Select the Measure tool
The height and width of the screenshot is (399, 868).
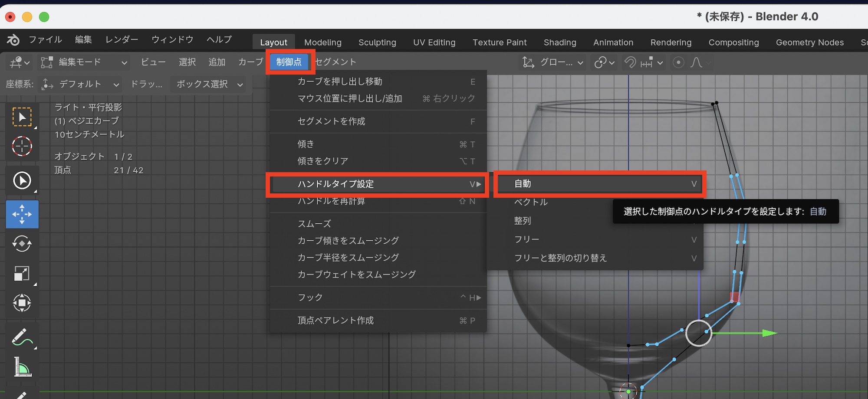[x=22, y=367]
